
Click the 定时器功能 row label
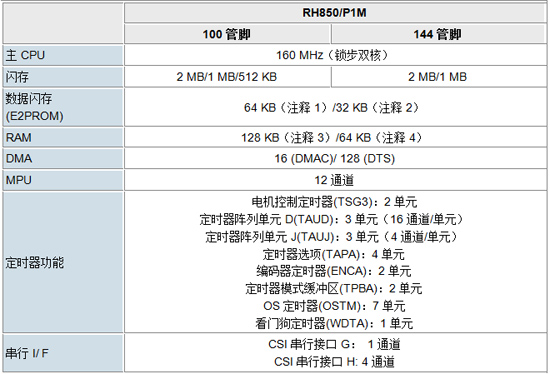point(63,262)
